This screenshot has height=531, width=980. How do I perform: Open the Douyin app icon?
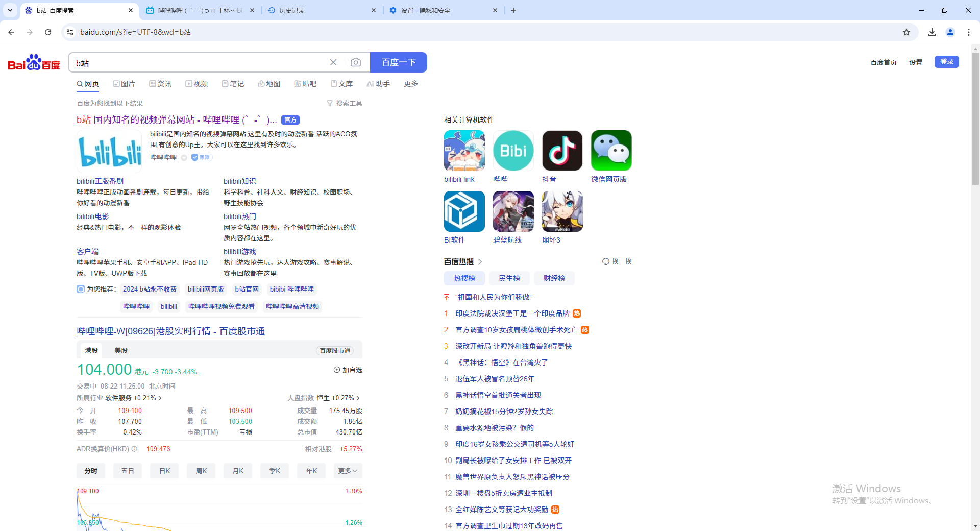point(562,151)
